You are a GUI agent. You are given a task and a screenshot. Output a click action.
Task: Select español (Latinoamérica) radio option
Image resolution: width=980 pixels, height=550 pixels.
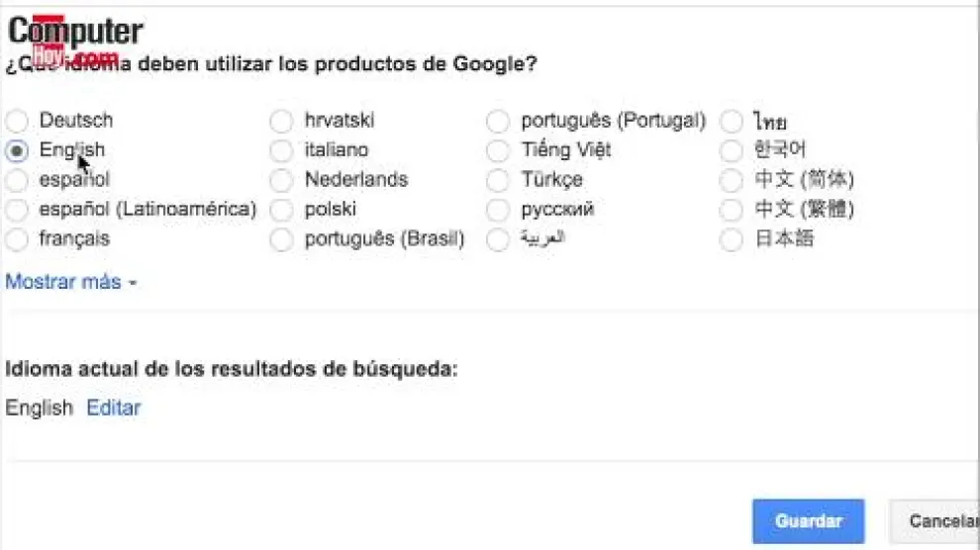tap(17, 210)
